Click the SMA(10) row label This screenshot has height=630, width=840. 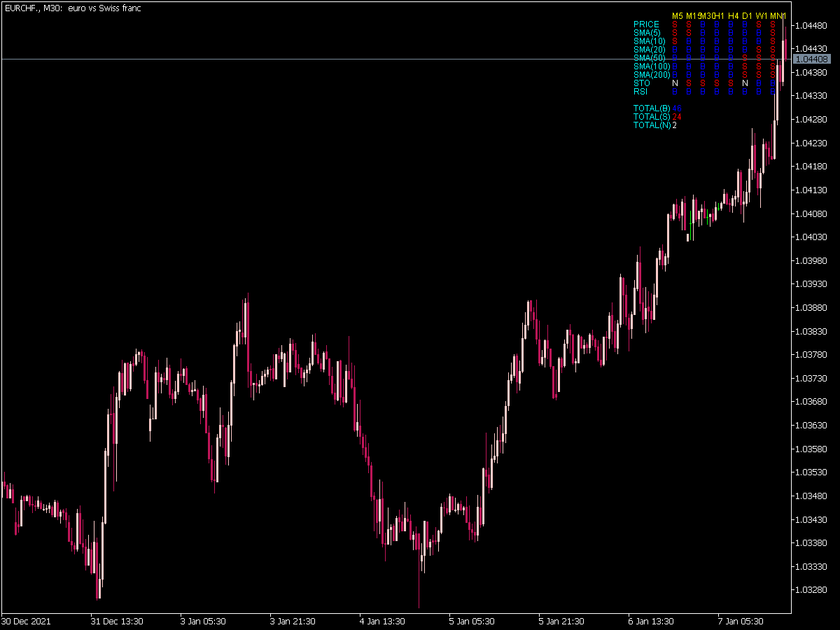650,41
